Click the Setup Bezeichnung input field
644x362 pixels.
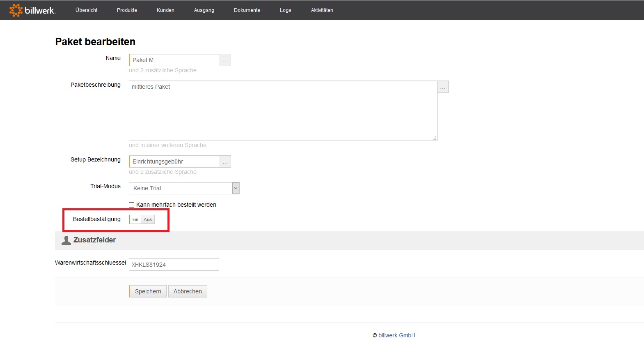click(174, 161)
